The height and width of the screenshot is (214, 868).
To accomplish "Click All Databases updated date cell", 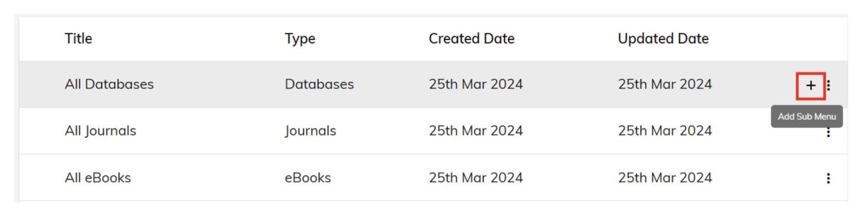I will point(665,84).
